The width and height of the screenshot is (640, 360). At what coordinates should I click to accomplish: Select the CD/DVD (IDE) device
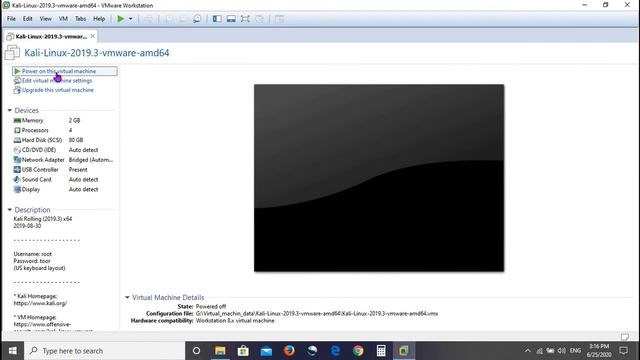point(63,150)
